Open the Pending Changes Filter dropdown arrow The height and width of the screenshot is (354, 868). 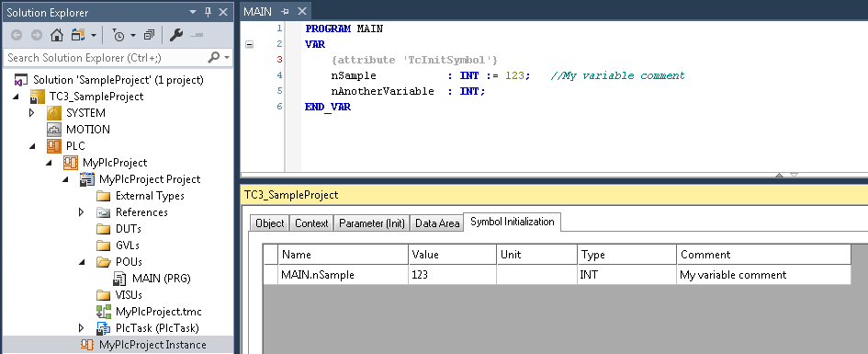click(133, 36)
